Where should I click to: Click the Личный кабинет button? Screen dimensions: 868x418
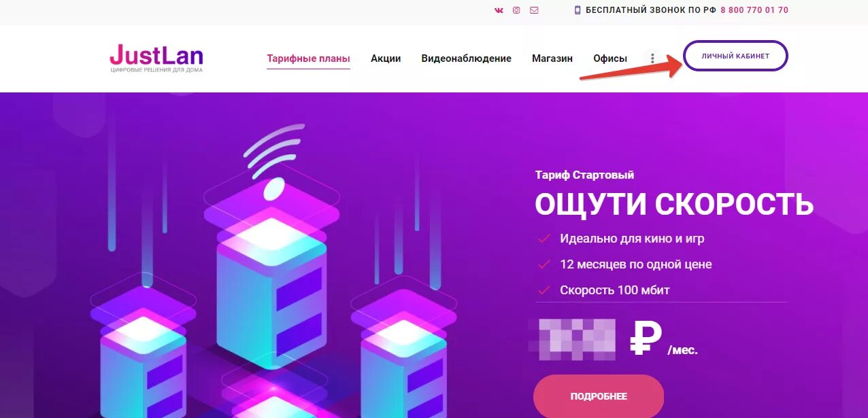(735, 56)
